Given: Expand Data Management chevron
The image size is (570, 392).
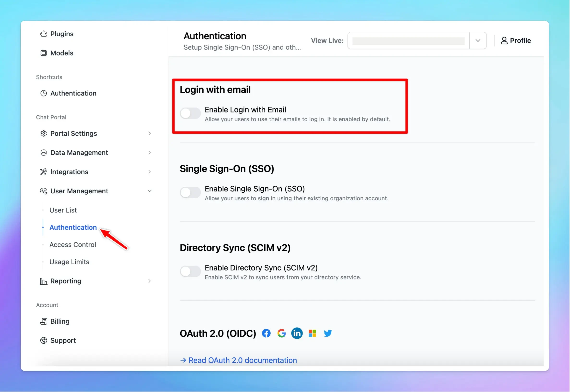Looking at the screenshot, I should tap(149, 153).
